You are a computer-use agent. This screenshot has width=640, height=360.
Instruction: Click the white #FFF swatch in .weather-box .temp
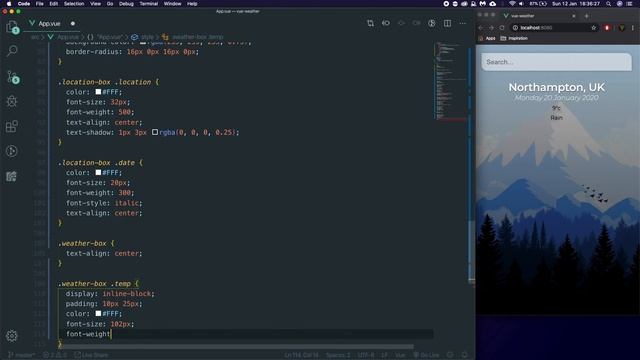click(x=98, y=313)
